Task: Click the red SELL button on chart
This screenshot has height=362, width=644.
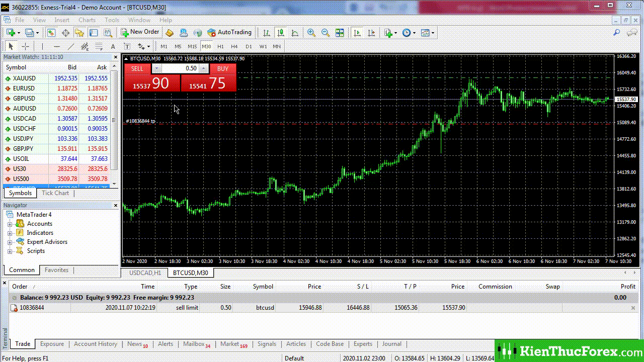Action: click(137, 69)
